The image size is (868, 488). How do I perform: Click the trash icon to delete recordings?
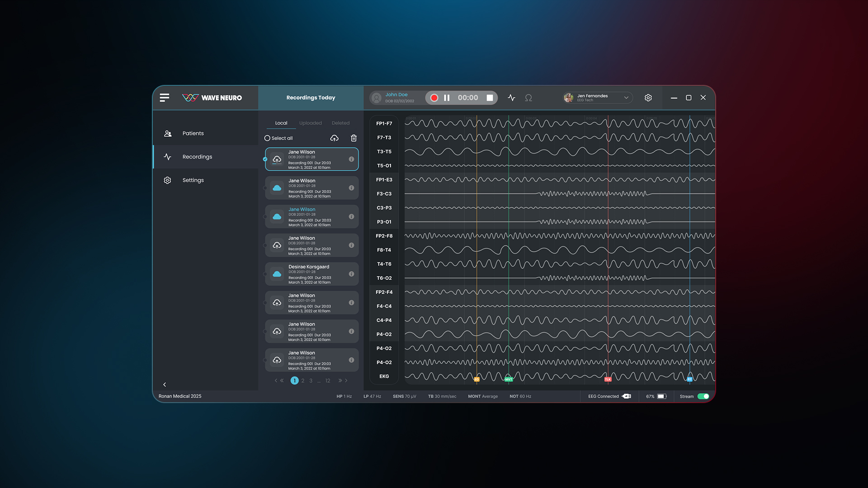click(x=354, y=138)
